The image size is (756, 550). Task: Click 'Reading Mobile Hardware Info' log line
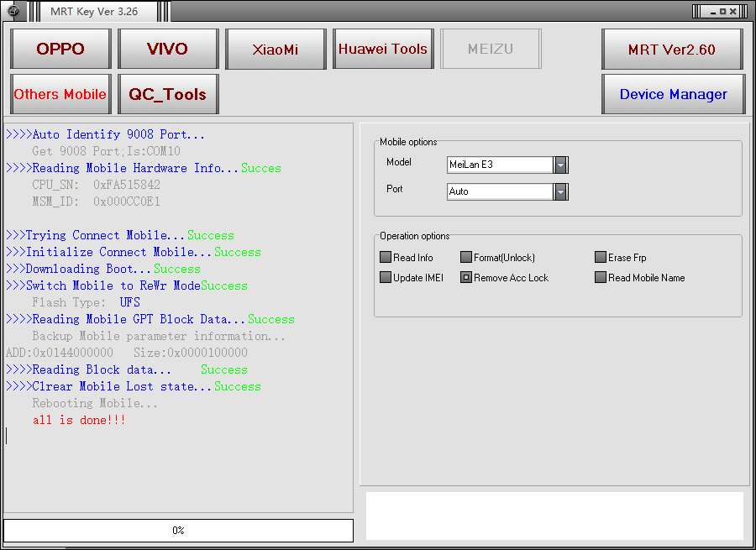click(144, 168)
